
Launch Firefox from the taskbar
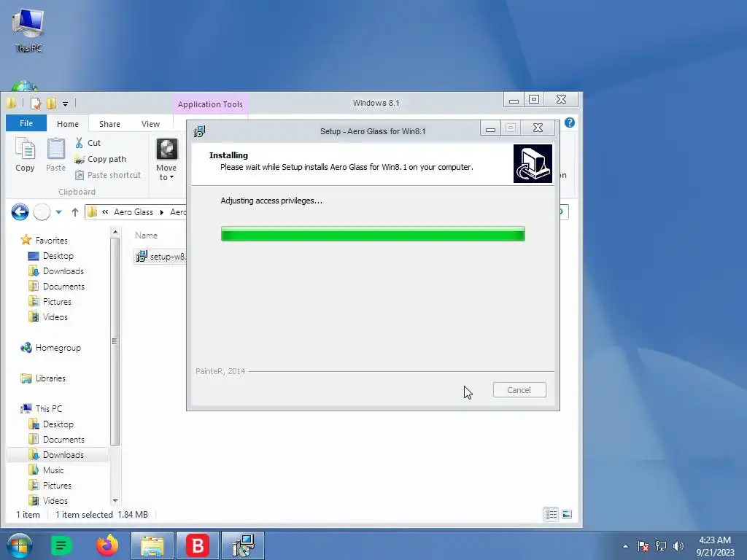(x=107, y=545)
